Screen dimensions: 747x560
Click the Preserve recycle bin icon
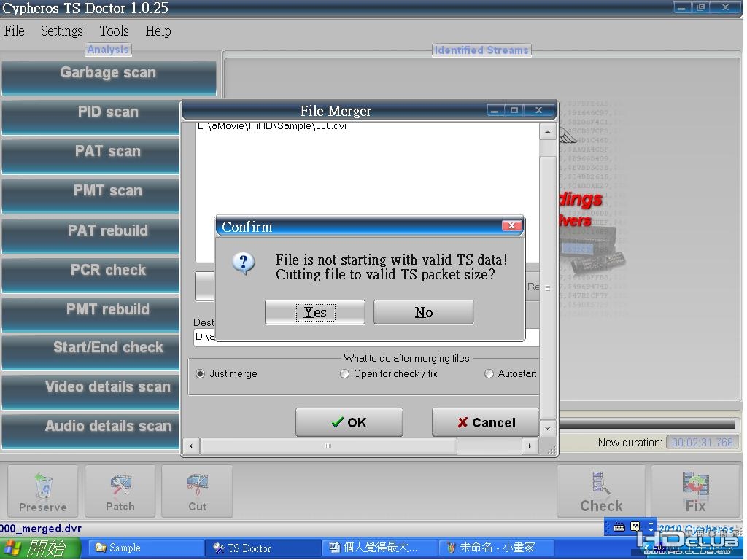[43, 486]
